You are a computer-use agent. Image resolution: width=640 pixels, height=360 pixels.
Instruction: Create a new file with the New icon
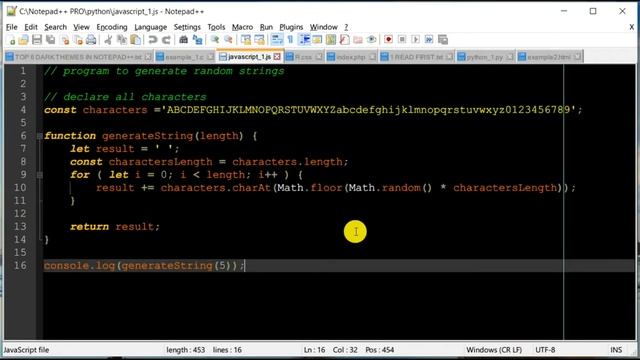(x=11, y=40)
